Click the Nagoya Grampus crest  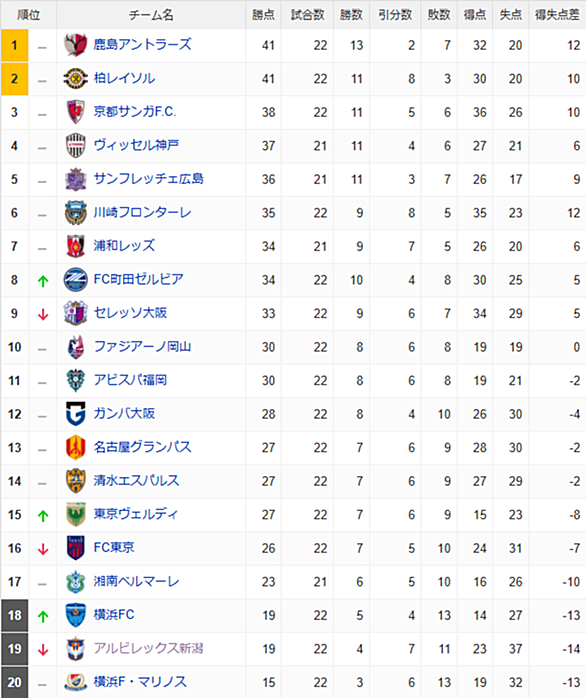click(x=75, y=447)
